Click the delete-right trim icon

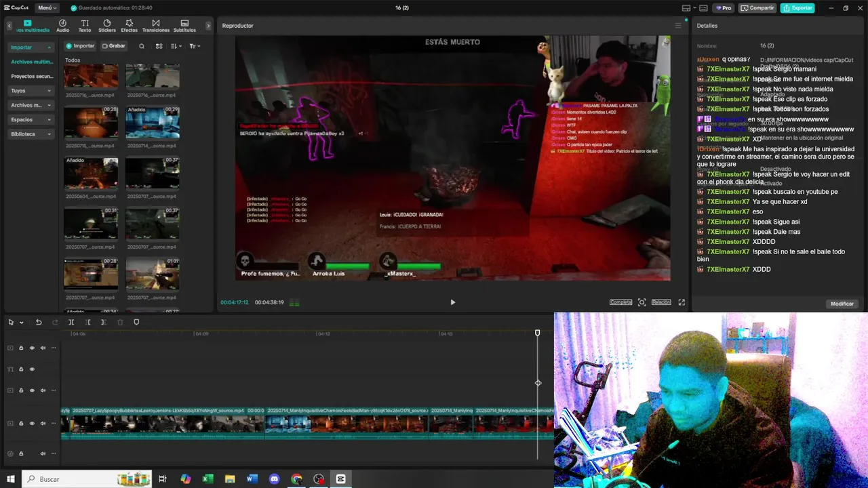(104, 323)
